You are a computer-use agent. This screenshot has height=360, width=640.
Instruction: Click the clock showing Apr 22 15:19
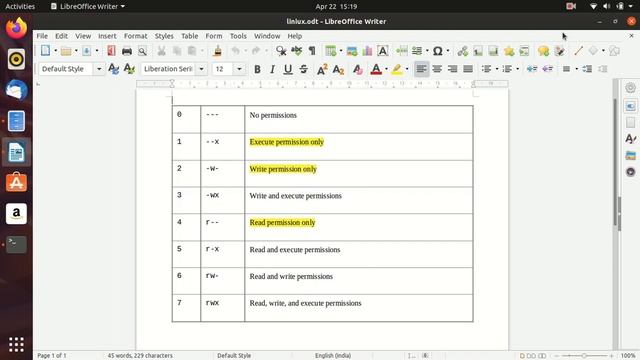336,7
